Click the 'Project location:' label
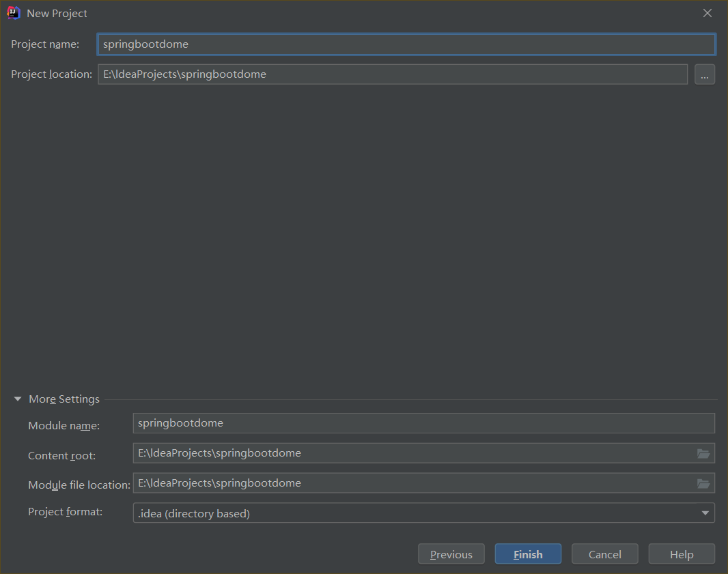The height and width of the screenshot is (574, 728). (51, 74)
